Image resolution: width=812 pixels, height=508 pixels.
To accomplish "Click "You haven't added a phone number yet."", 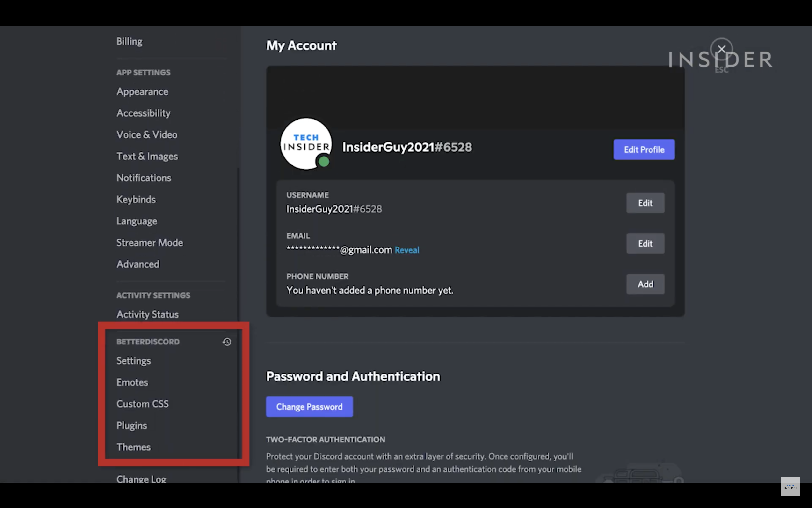I will pos(370,290).
